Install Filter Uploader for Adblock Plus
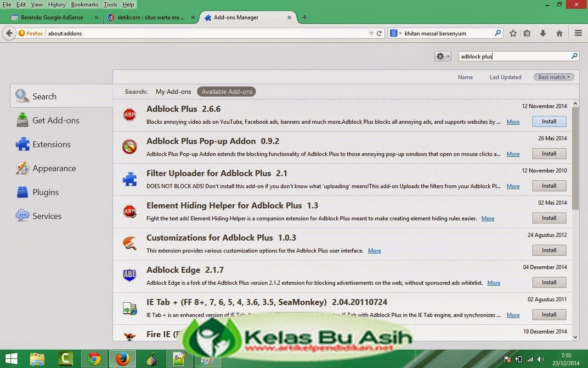 click(549, 186)
